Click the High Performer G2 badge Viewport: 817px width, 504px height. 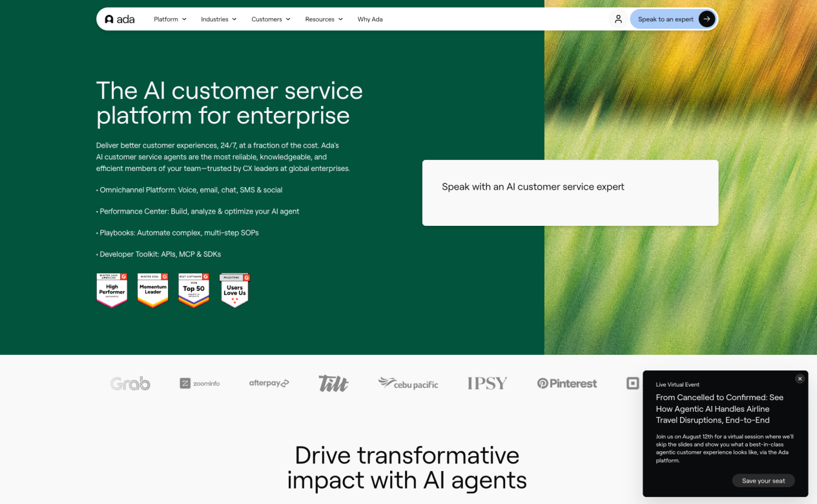(x=112, y=290)
